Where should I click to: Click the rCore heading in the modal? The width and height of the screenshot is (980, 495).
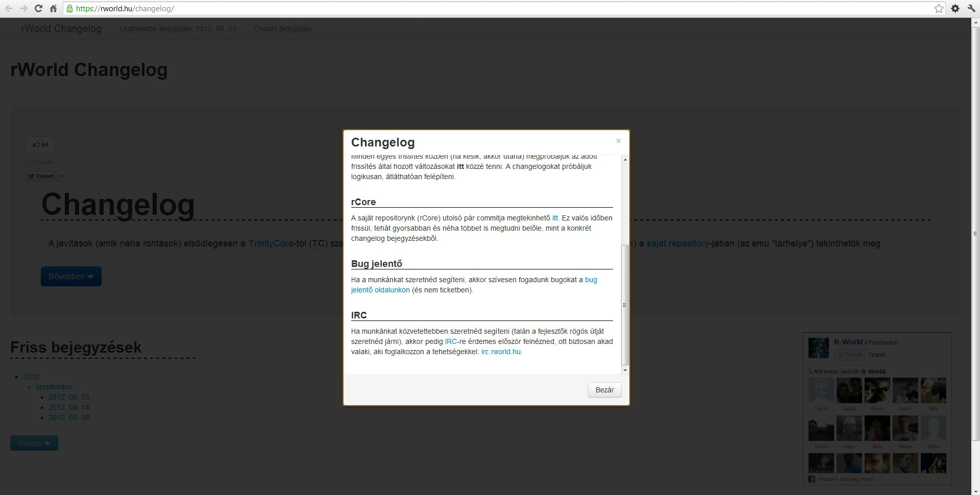[x=363, y=202]
